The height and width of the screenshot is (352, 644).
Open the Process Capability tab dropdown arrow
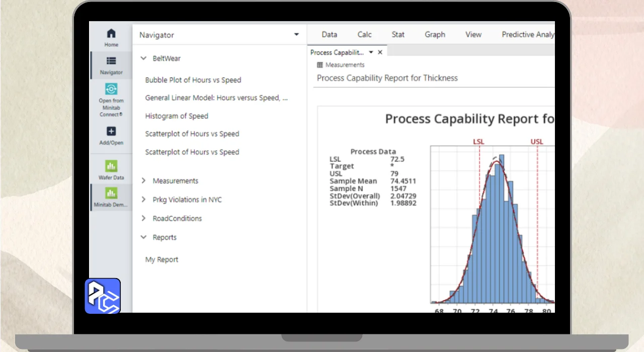coord(371,52)
